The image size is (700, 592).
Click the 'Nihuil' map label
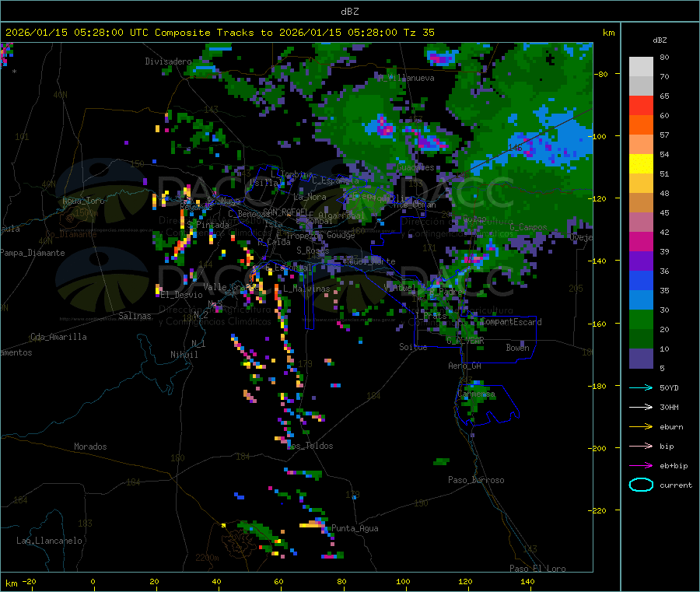pos(184,355)
